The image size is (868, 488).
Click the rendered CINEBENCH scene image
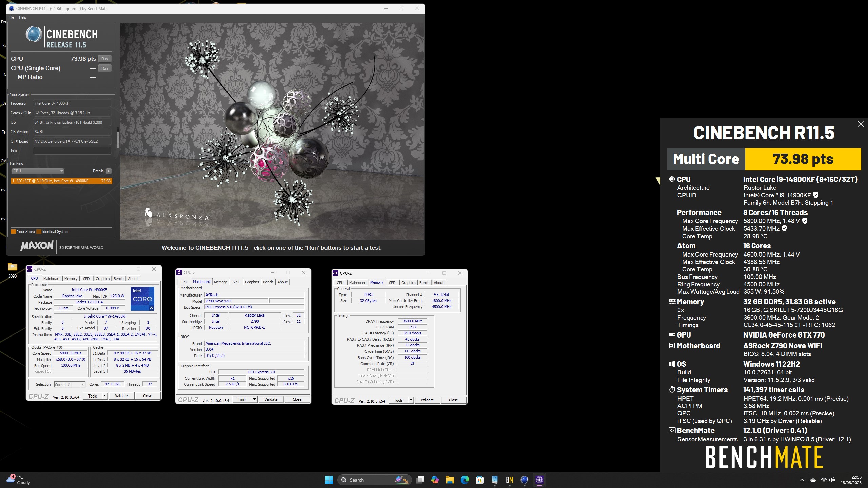(272, 131)
